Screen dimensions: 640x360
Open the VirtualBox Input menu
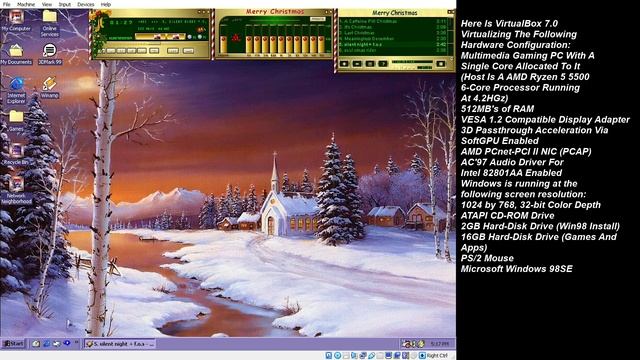click(x=64, y=4)
